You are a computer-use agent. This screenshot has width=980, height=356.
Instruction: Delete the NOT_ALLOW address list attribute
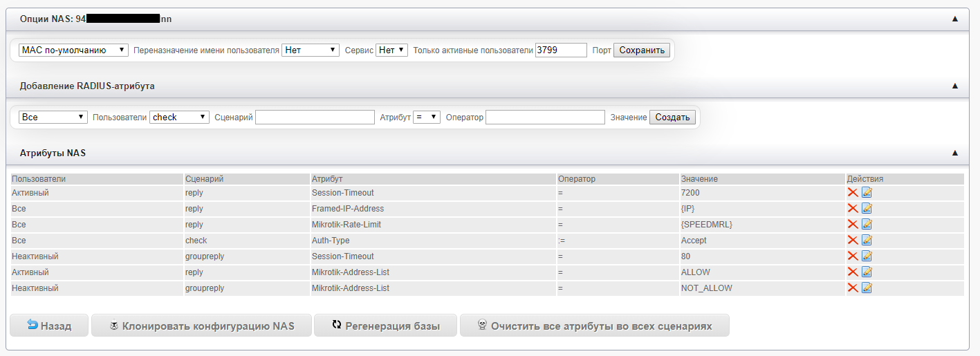[852, 288]
